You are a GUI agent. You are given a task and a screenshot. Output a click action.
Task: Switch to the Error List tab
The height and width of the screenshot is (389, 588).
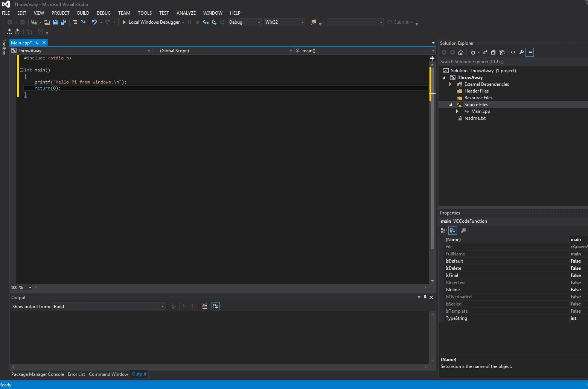(x=76, y=374)
